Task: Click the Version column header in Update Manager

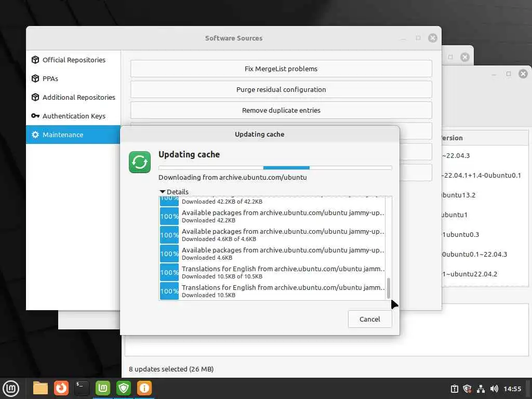Action: click(485, 138)
